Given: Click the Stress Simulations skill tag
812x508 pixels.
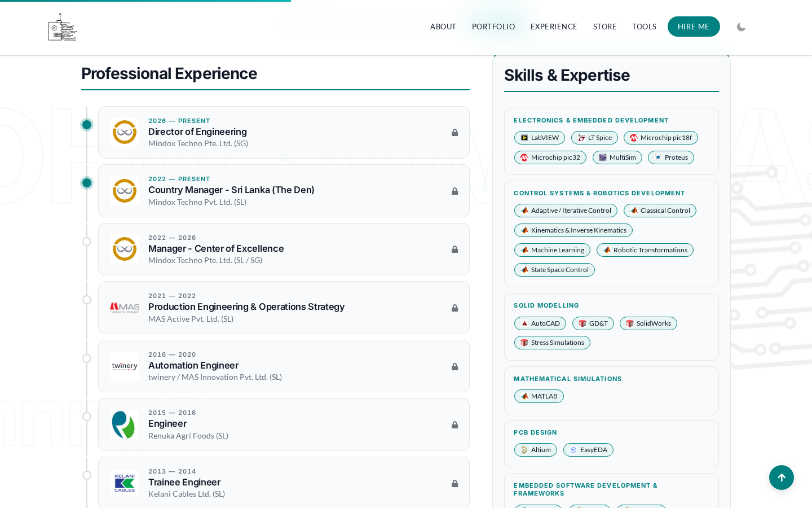Looking at the screenshot, I should [x=552, y=343].
